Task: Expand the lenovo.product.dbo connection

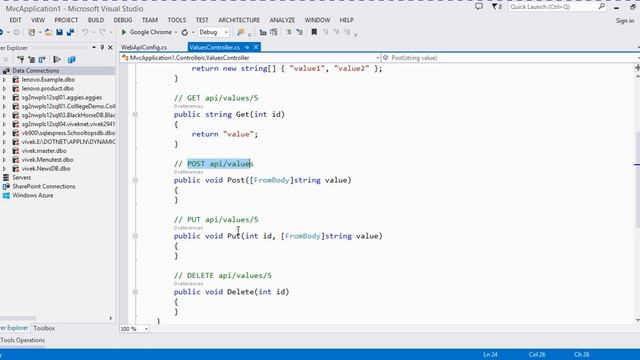Action: 4,89
